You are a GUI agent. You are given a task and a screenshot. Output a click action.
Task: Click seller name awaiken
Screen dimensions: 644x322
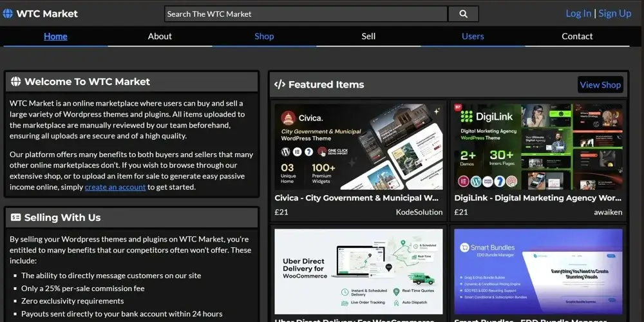tap(608, 213)
